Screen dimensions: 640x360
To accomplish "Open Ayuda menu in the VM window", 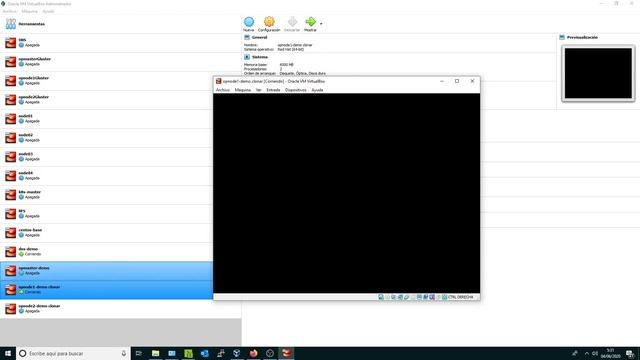I will (317, 90).
